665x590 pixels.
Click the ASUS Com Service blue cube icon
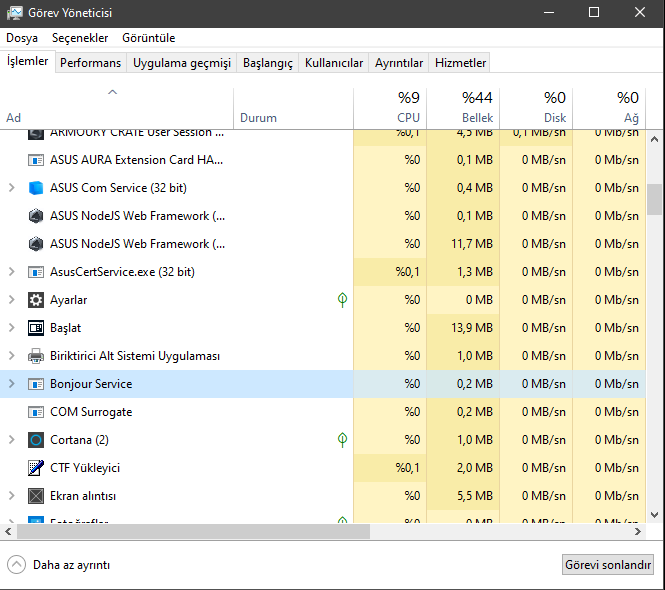click(x=36, y=188)
